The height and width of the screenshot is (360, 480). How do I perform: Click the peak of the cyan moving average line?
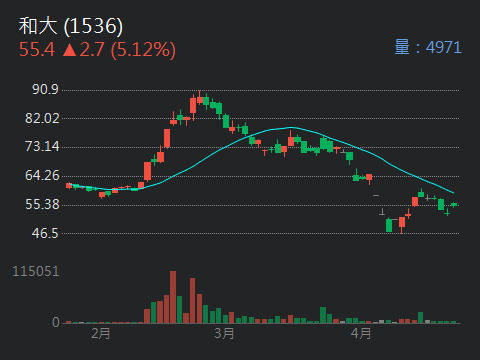click(291, 127)
